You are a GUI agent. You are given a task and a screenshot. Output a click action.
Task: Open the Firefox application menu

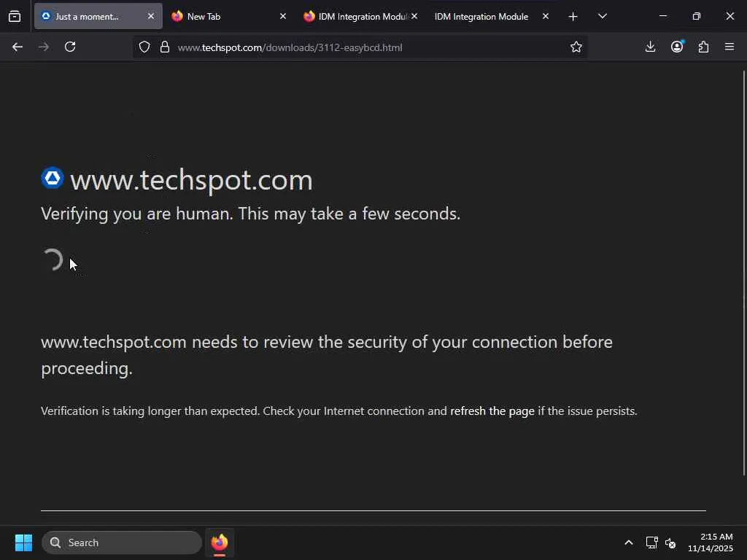tap(729, 47)
